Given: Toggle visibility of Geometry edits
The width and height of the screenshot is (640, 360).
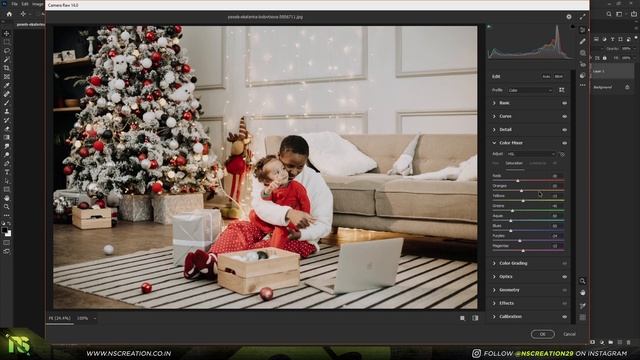Looking at the screenshot, I should click(564, 290).
